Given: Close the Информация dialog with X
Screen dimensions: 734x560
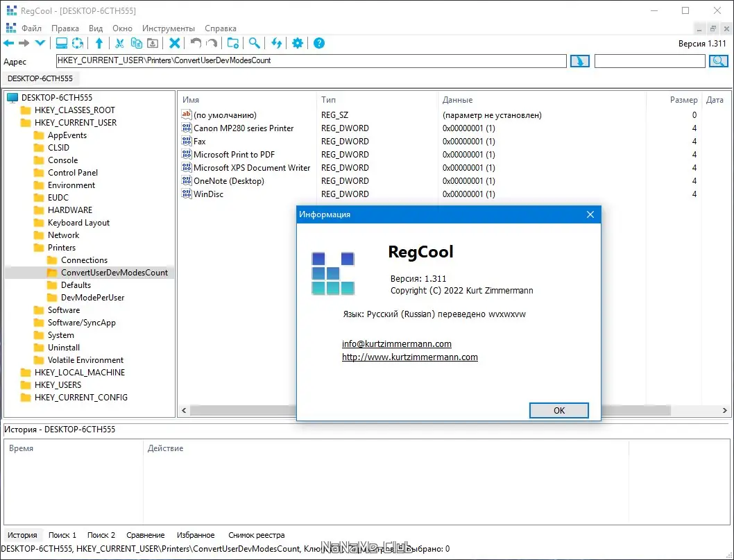Looking at the screenshot, I should [590, 214].
